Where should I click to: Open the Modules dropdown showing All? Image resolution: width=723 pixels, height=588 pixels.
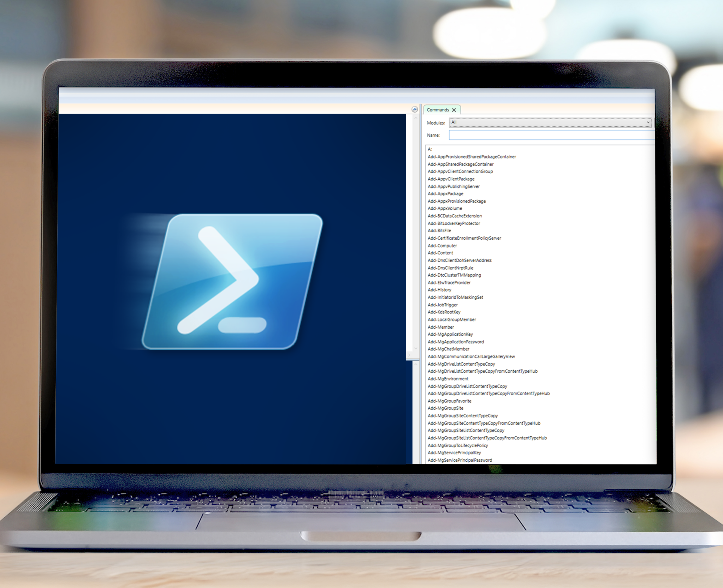click(x=550, y=122)
